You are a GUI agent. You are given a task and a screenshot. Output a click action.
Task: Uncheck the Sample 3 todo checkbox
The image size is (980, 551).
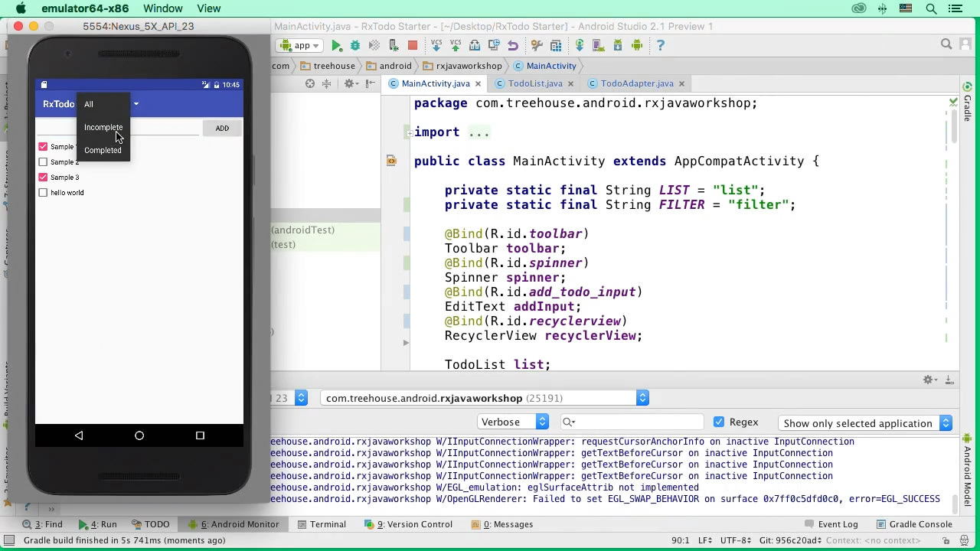coord(43,178)
